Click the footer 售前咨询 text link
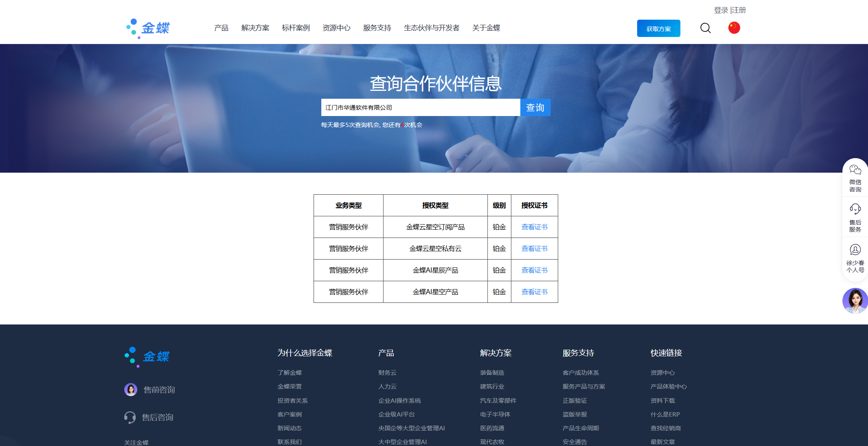Viewport: 868px width, 446px height. pos(159,389)
